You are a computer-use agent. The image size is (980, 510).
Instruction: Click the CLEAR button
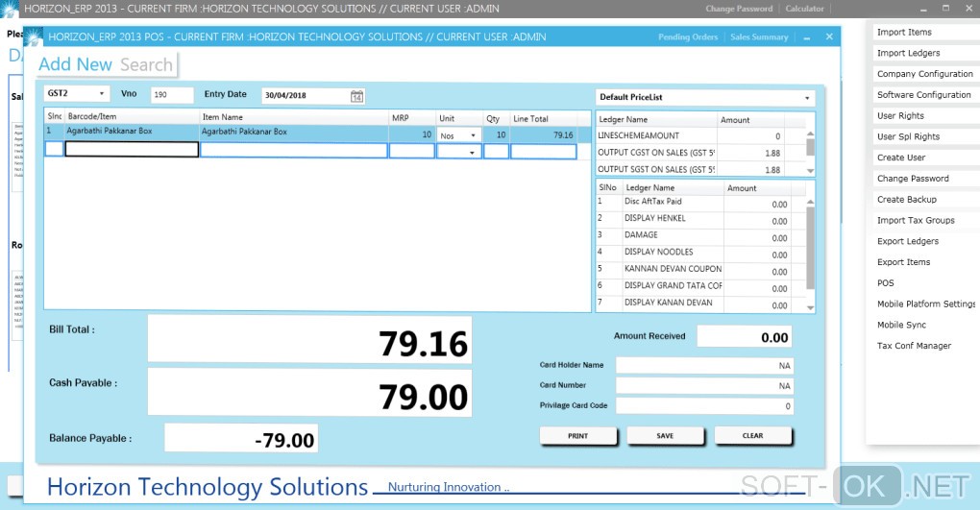752,436
